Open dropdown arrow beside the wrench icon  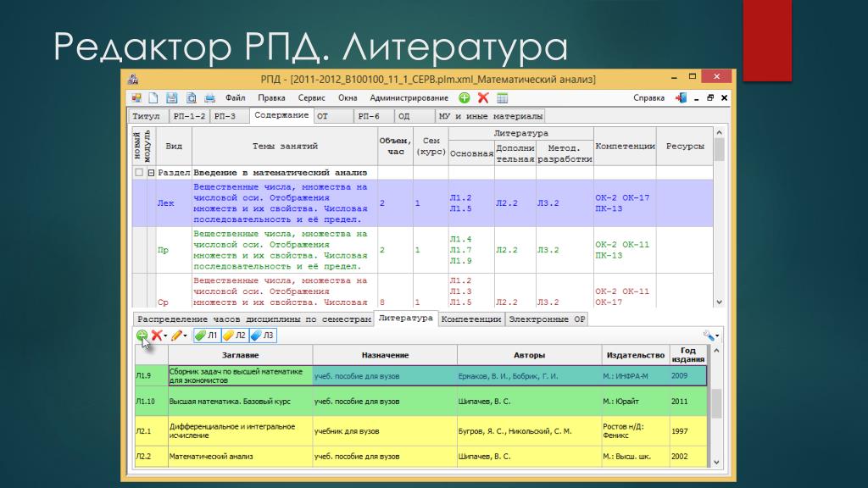717,335
